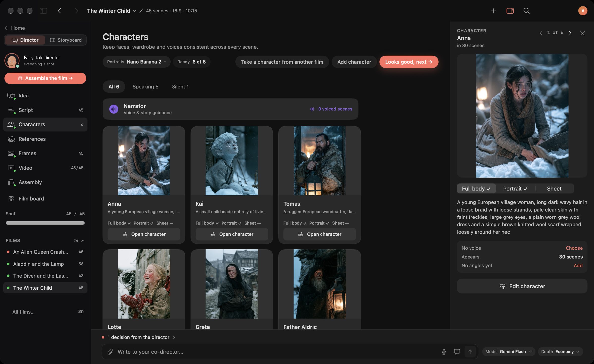The width and height of the screenshot is (594, 364).
Task: Toggle the left sidebar icon
Action: [x=43, y=11]
